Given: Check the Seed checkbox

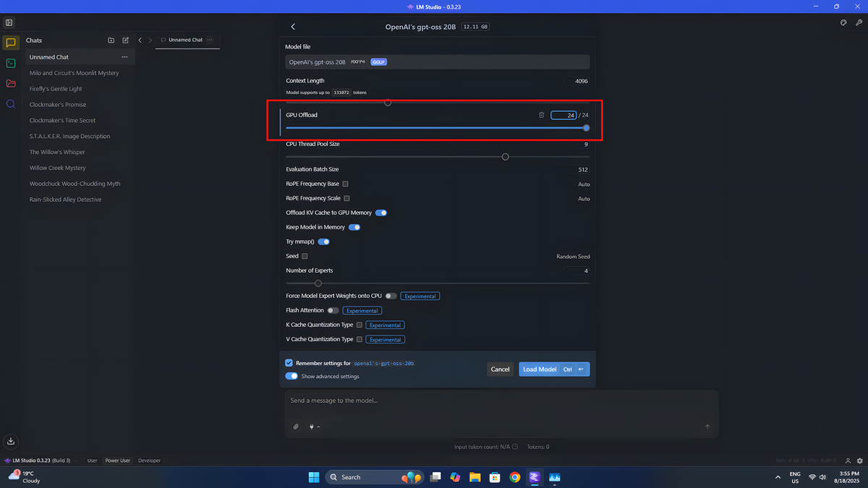Looking at the screenshot, I should [306, 256].
